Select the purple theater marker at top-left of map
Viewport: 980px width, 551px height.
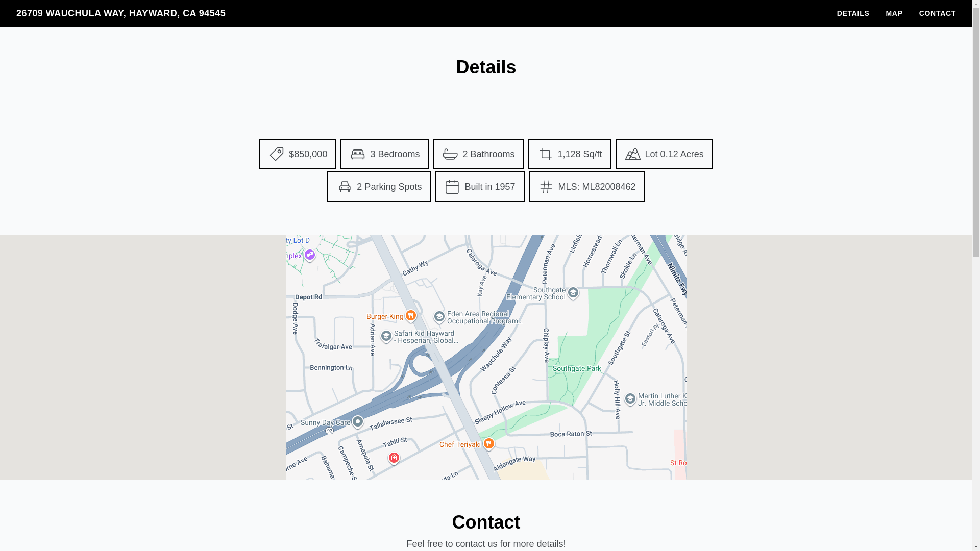tap(310, 255)
